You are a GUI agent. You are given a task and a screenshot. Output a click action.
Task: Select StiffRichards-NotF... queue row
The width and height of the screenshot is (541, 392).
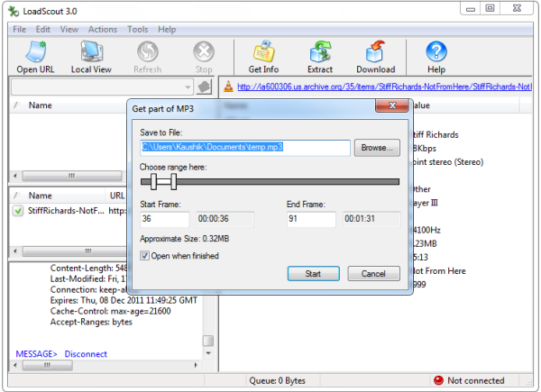(x=69, y=210)
